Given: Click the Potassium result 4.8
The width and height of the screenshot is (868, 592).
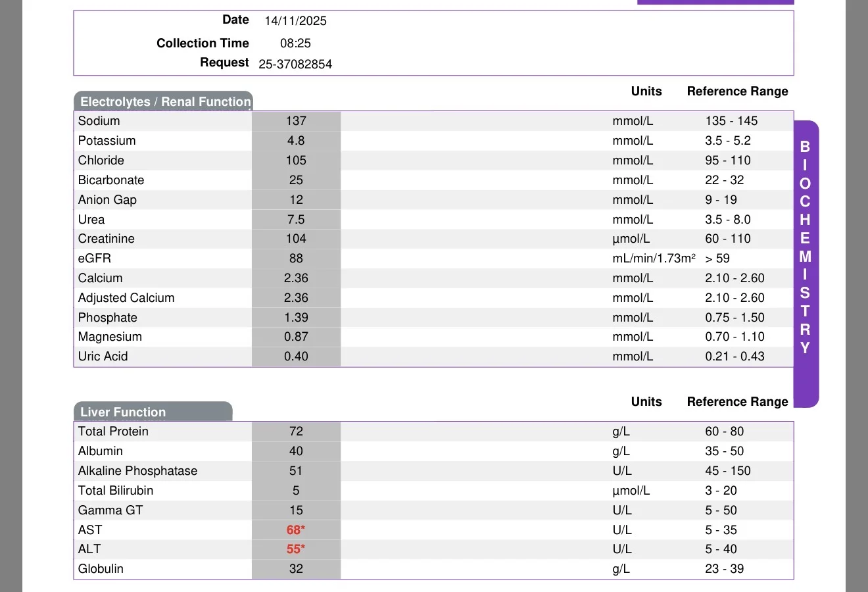Looking at the screenshot, I should click(296, 141).
